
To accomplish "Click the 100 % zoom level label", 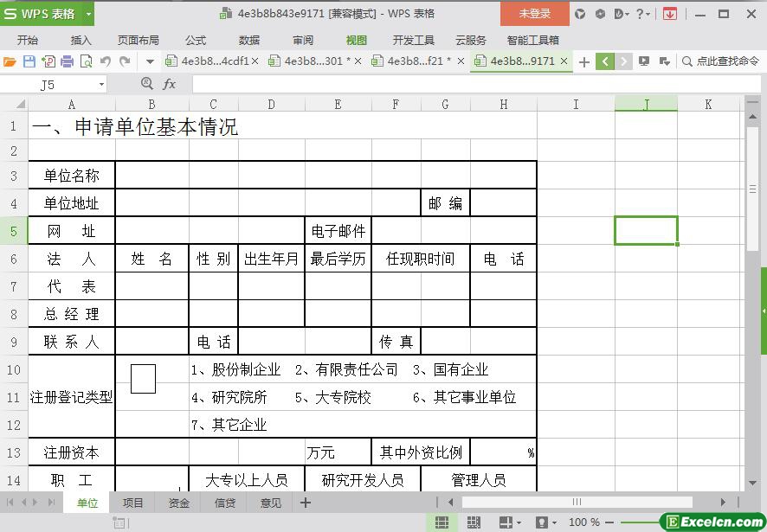I will [584, 522].
